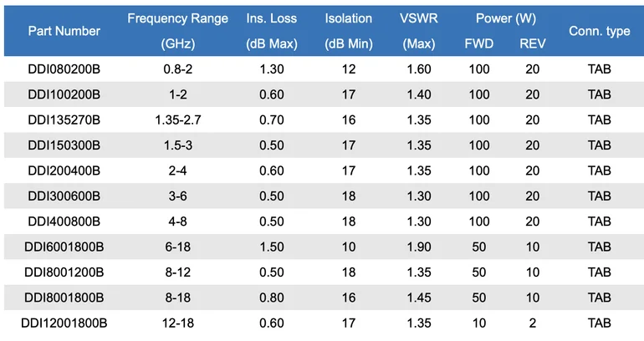Click part number DDI400800B
The image size is (644, 341).
pos(64,221)
